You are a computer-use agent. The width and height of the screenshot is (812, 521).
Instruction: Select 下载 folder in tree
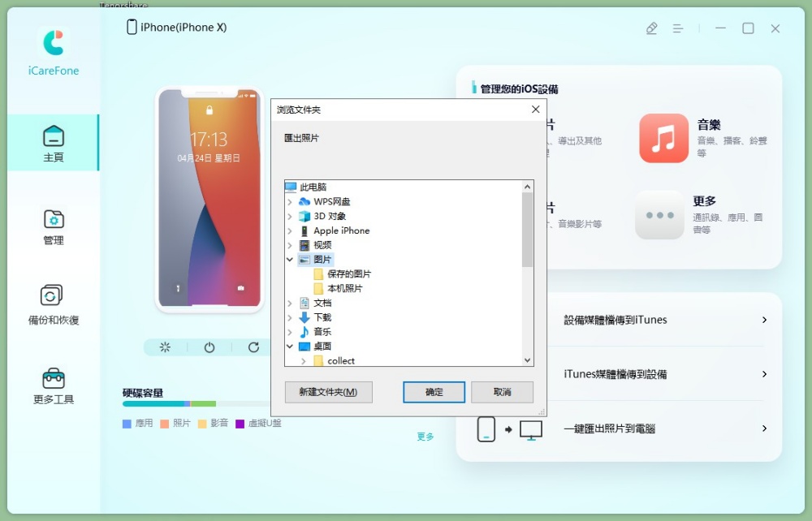pos(322,317)
